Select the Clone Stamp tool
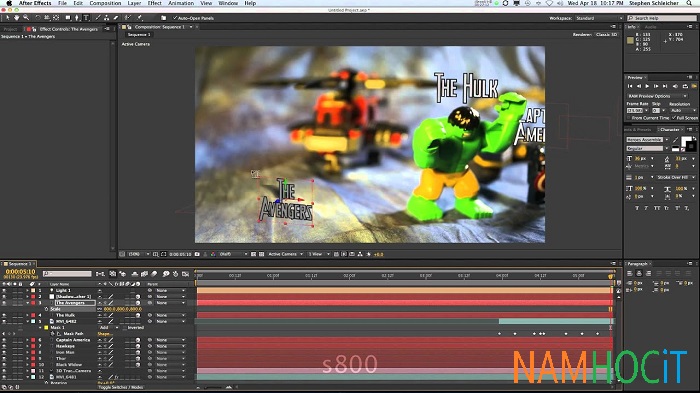Viewport: 700px width, 393px height. pyautogui.click(x=106, y=18)
